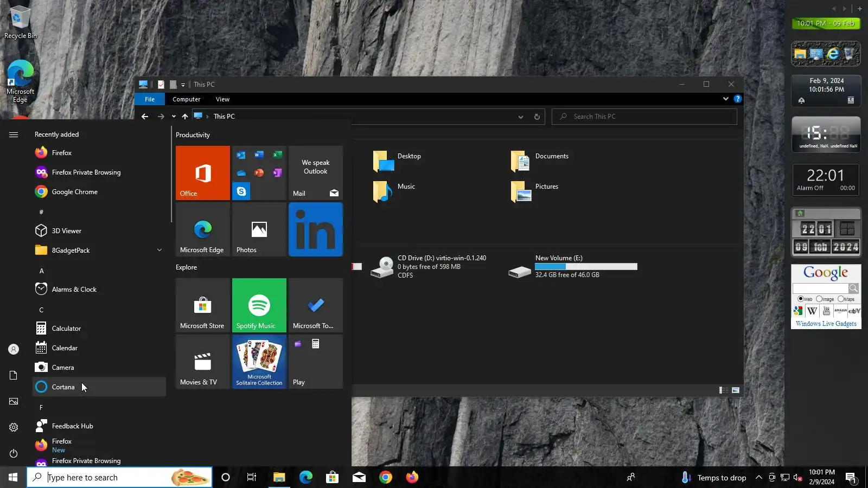Image resolution: width=868 pixels, height=488 pixels.
Task: Open the Microsoft To Do tile
Action: 316,305
